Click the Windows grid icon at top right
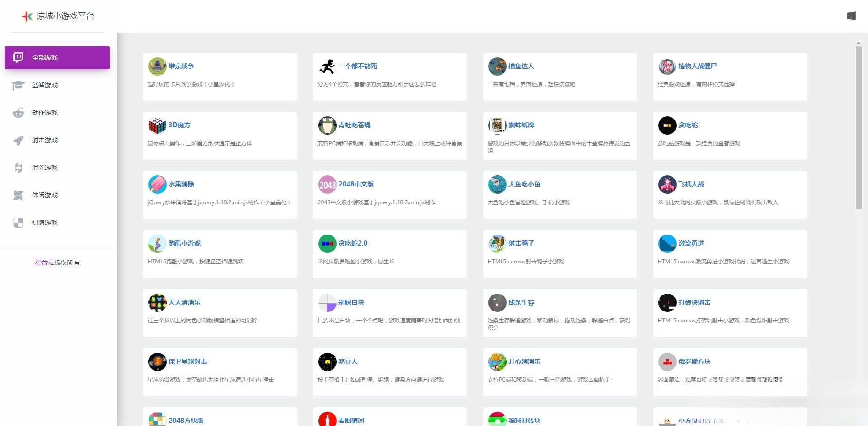 click(x=852, y=16)
